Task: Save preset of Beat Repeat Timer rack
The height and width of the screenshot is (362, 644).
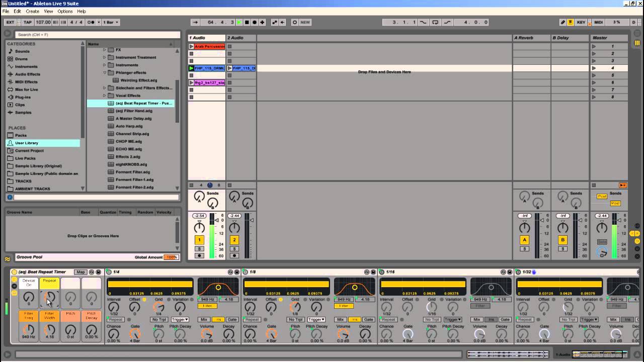Action: click(x=98, y=272)
